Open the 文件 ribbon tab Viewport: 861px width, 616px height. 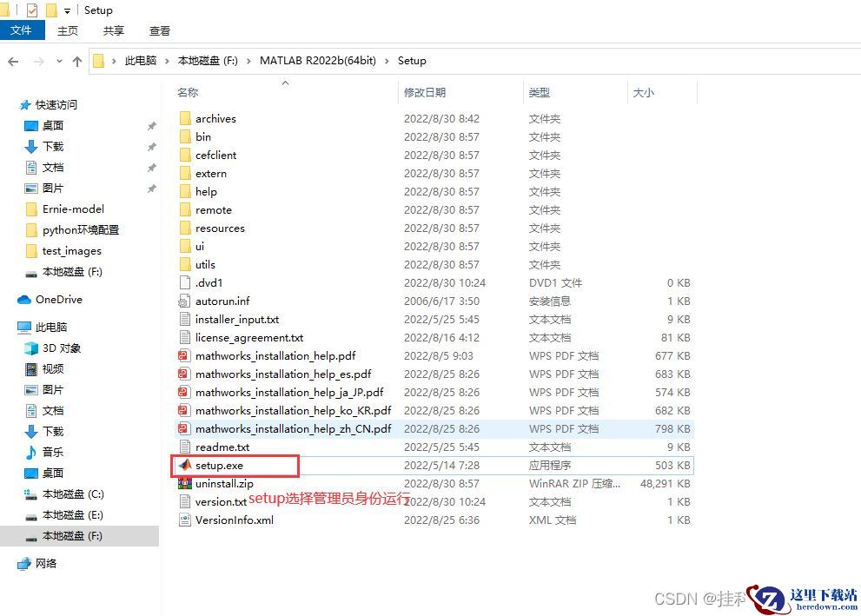(x=22, y=30)
